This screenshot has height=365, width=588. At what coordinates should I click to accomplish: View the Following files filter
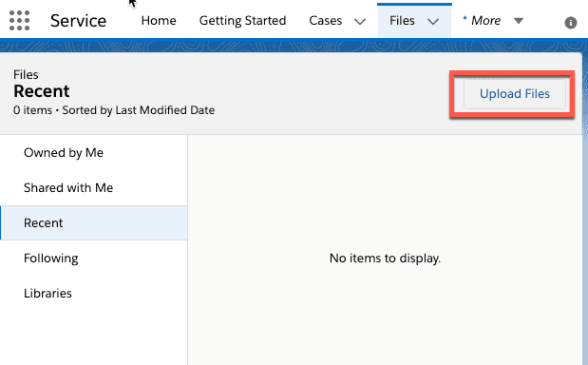point(94,259)
